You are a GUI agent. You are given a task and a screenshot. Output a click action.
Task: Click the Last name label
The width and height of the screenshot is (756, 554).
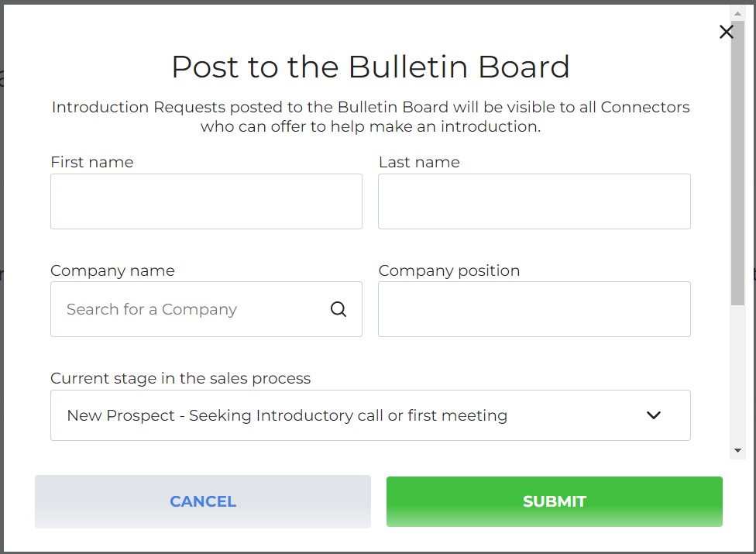pyautogui.click(x=419, y=162)
